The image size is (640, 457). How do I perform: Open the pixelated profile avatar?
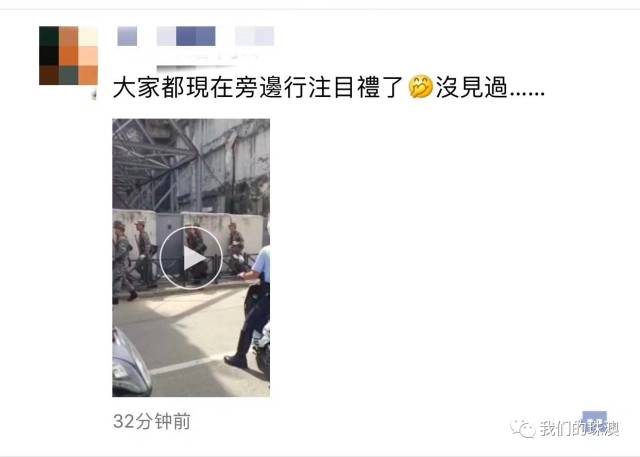point(68,55)
